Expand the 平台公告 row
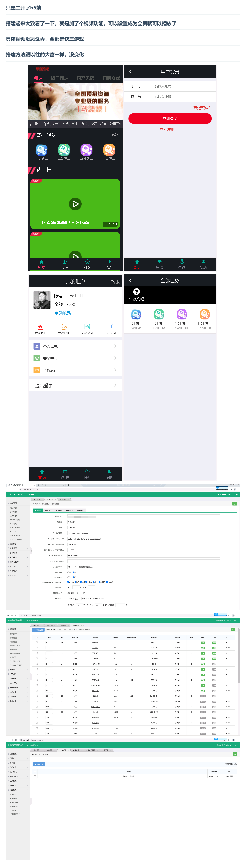This screenshot has width=245, height=868. point(75,370)
